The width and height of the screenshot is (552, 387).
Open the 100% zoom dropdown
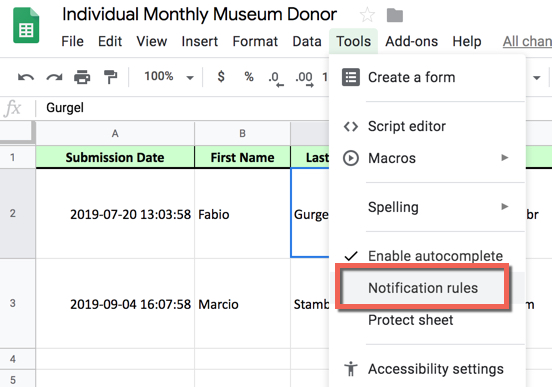click(169, 76)
